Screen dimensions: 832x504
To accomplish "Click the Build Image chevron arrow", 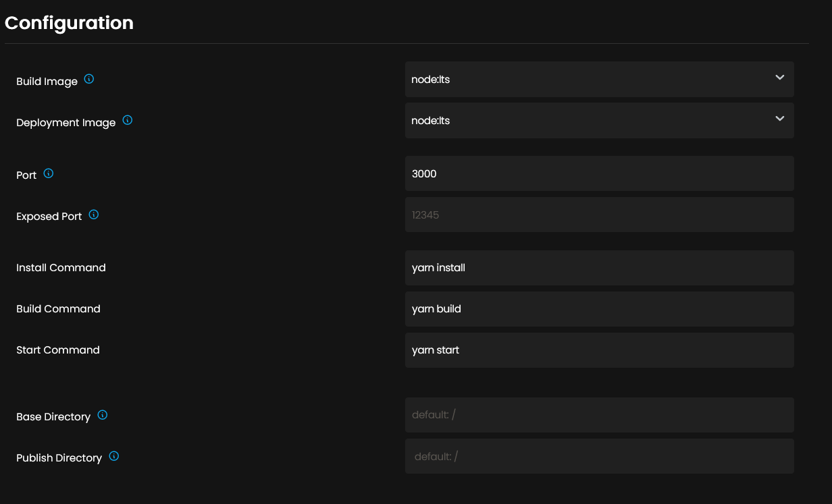I will [x=779, y=79].
